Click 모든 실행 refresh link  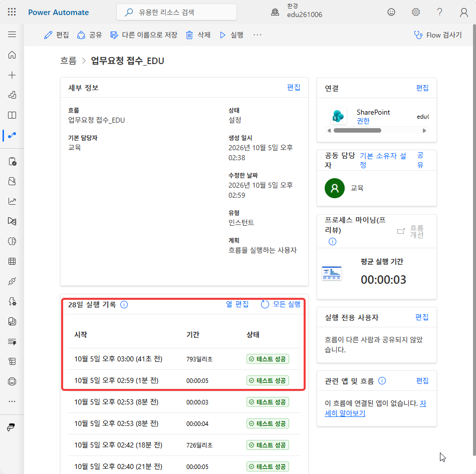(x=281, y=304)
